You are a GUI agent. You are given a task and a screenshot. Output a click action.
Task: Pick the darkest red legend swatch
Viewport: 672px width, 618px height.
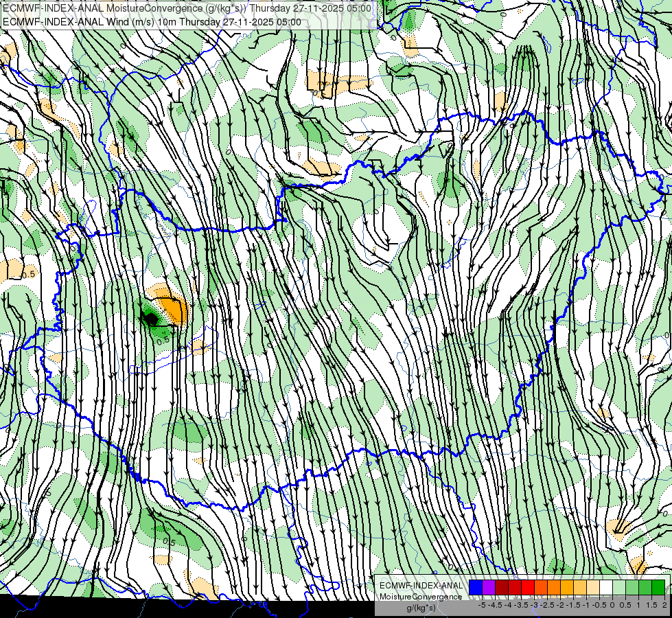coord(502,587)
